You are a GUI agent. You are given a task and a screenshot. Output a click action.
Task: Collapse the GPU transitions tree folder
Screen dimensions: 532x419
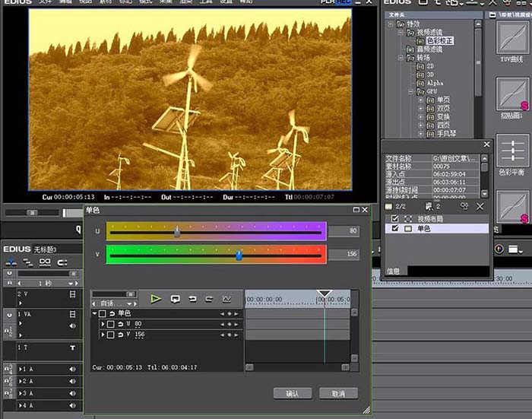tap(410, 92)
